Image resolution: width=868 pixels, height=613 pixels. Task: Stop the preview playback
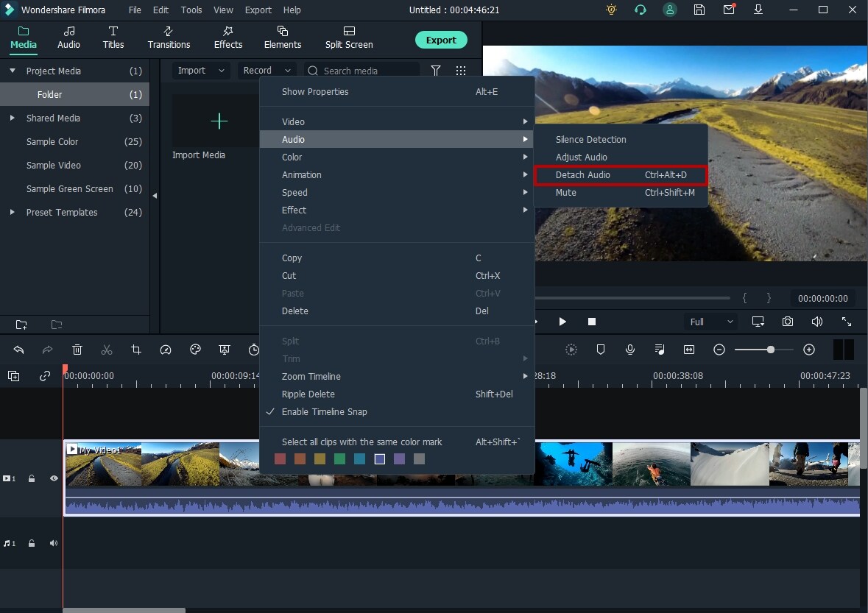(x=592, y=322)
